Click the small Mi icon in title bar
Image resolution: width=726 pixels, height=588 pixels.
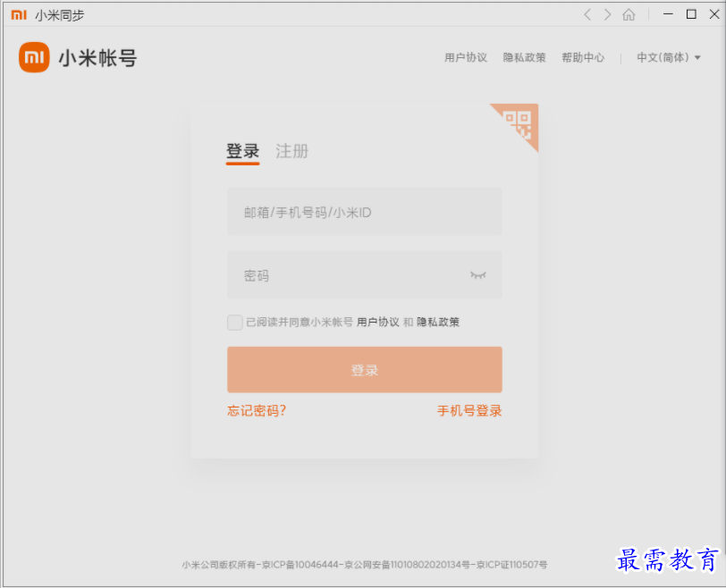point(19,15)
